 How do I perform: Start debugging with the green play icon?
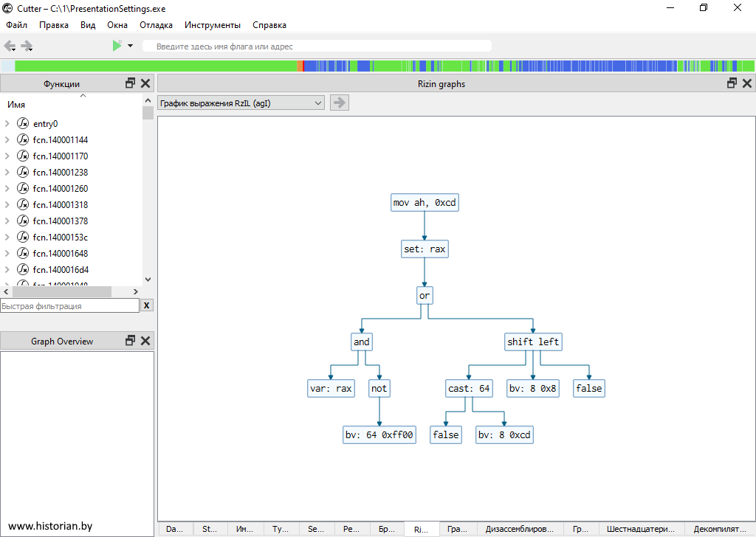[x=117, y=46]
